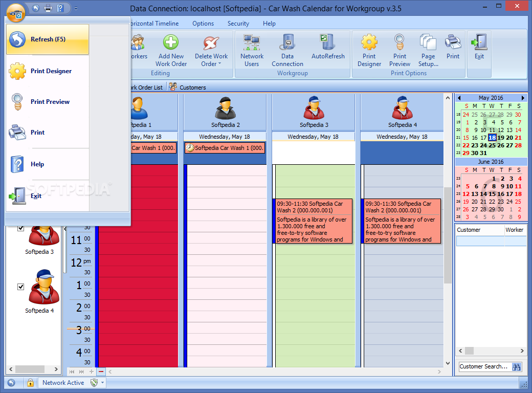Open Softpedia Car Wash 1 all-day event in Softpedia 2
532x393 pixels.
coord(225,148)
